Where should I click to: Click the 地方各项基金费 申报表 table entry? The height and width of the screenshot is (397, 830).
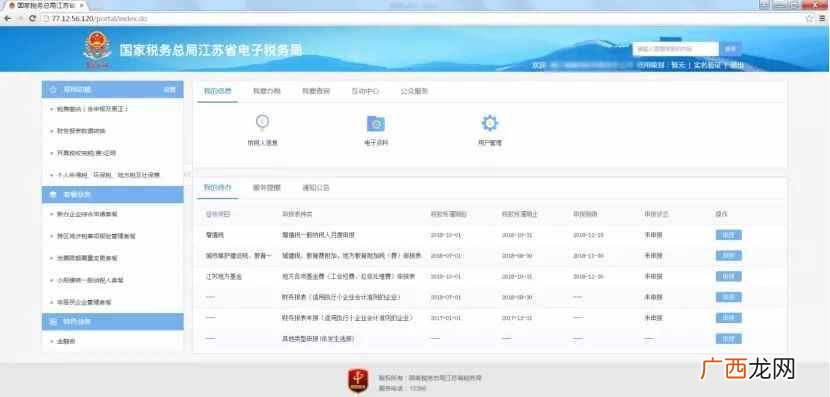click(x=348, y=276)
